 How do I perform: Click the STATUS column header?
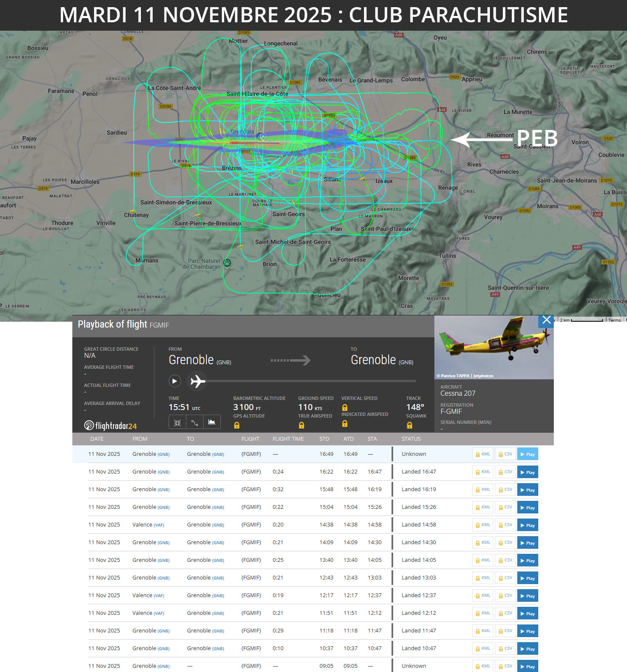(411, 439)
